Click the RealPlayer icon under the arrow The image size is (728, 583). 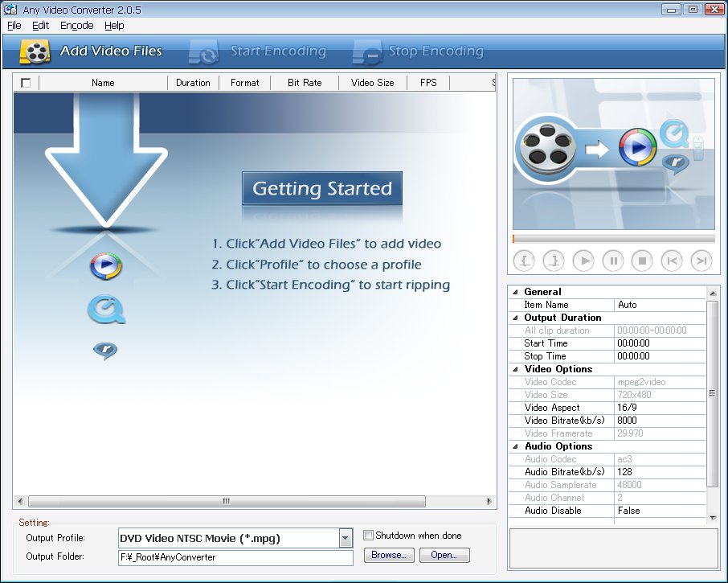pos(105,351)
